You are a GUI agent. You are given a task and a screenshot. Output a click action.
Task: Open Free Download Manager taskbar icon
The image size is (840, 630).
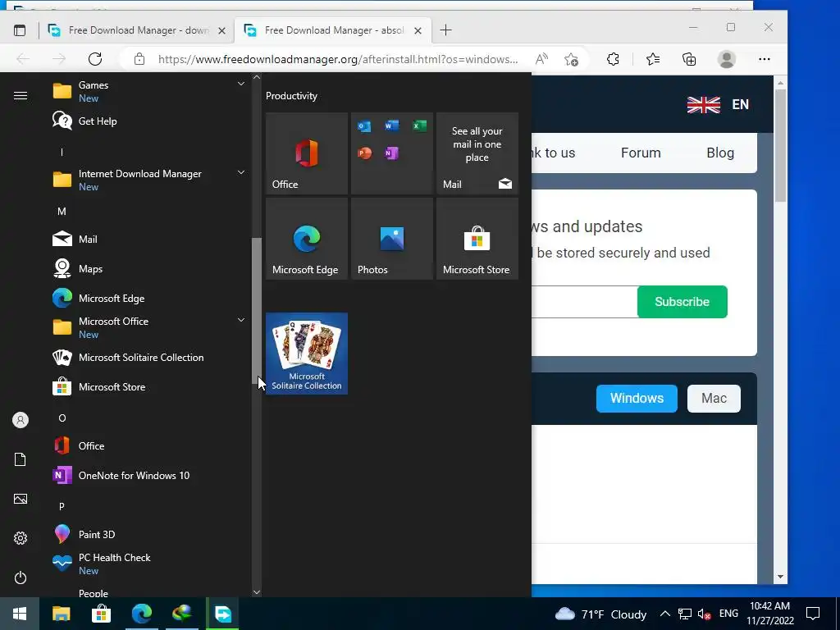[222, 614]
